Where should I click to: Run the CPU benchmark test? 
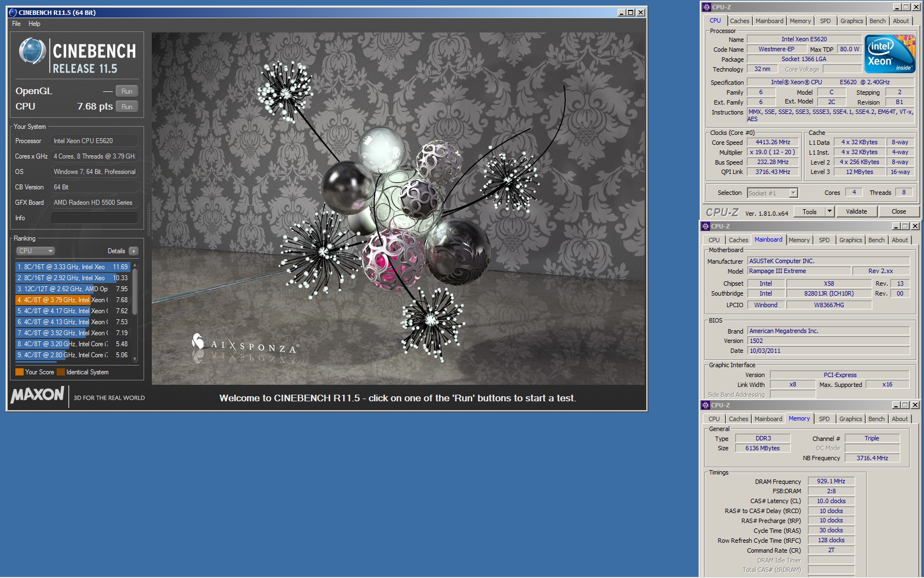(x=127, y=107)
